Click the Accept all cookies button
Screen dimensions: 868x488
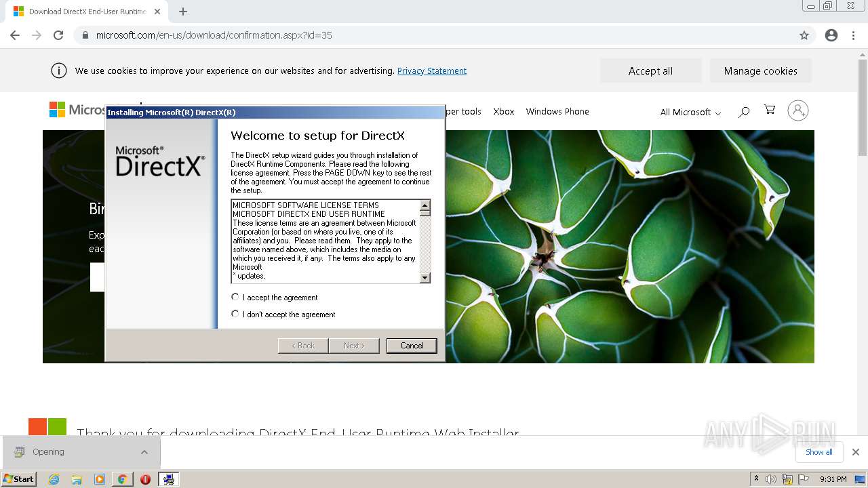tap(651, 70)
